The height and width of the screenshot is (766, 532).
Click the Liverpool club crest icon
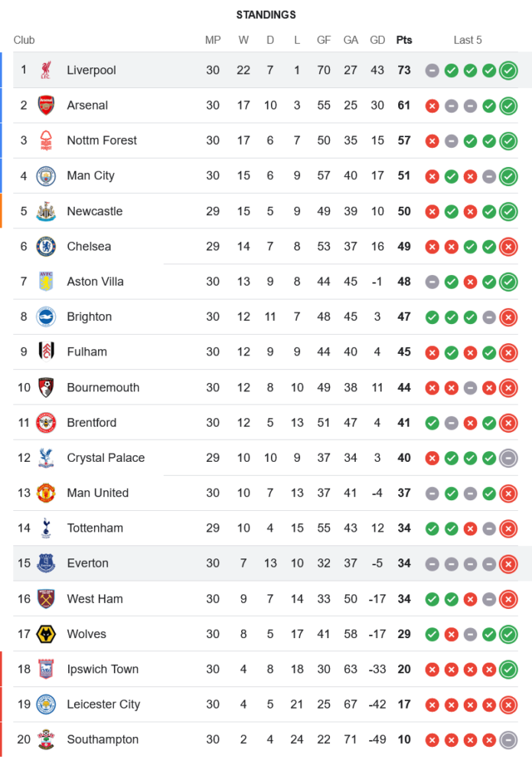(46, 70)
